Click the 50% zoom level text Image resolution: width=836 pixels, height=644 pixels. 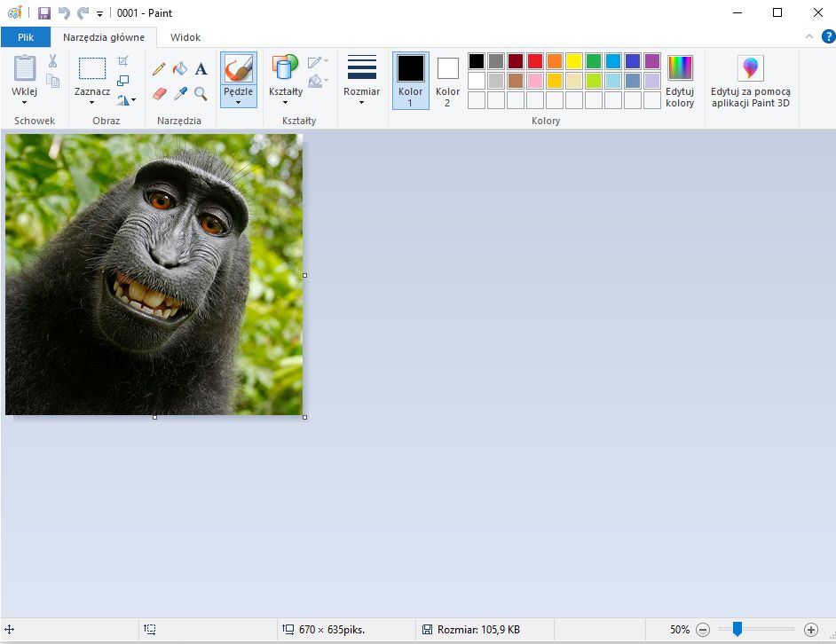[680, 630]
